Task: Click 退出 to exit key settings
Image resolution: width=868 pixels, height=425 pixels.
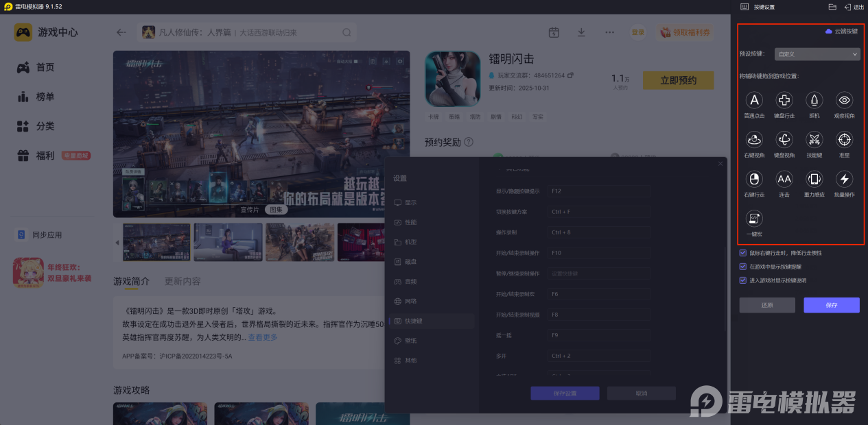Action: (x=854, y=7)
